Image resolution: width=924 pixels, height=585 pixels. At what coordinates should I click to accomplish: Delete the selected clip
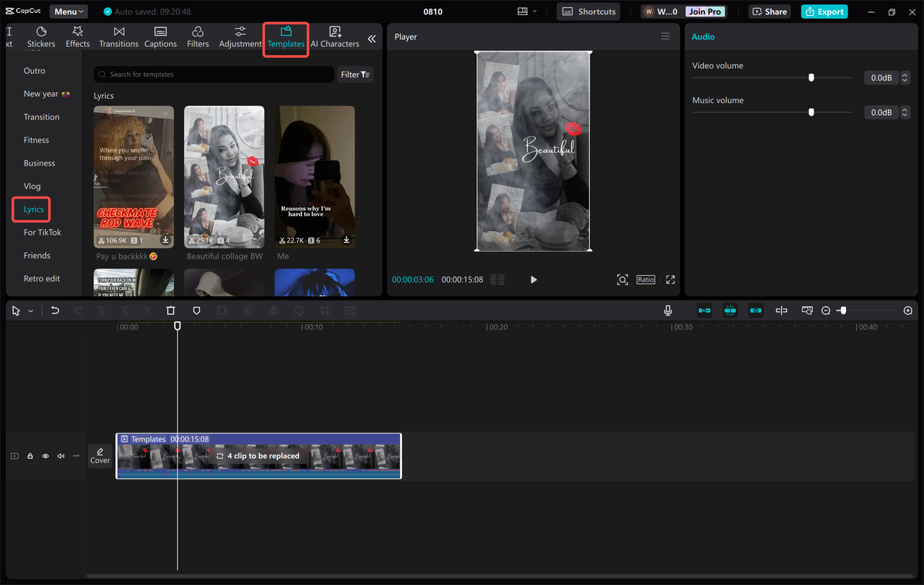pyautogui.click(x=170, y=311)
